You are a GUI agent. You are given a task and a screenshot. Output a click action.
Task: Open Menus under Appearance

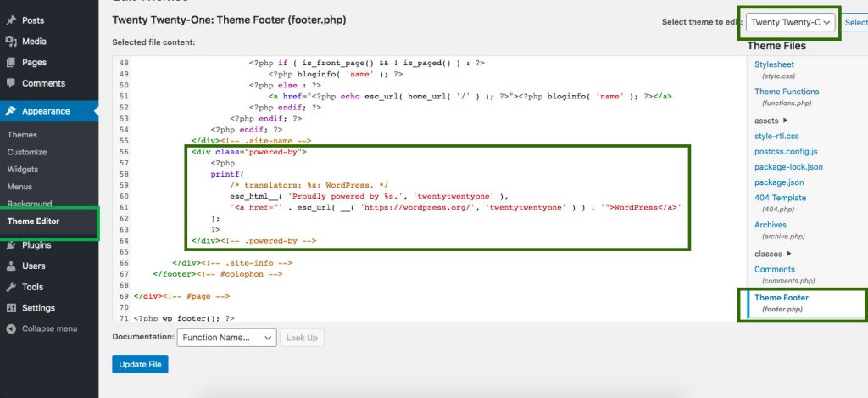pyautogui.click(x=20, y=186)
